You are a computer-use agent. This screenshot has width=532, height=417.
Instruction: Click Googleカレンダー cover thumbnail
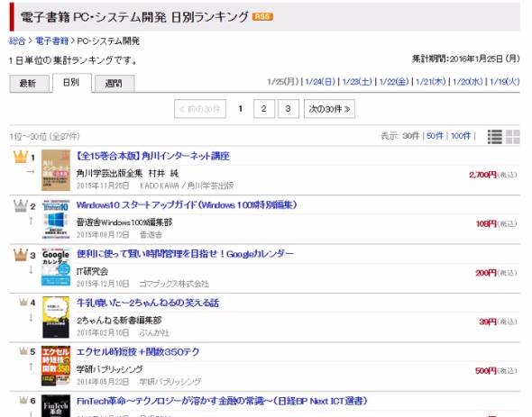coord(56,267)
